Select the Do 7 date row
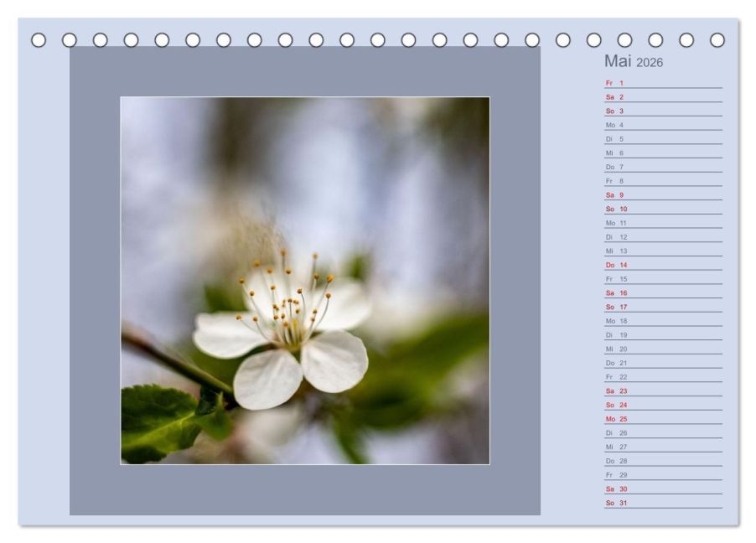The image size is (756, 543). [662, 167]
